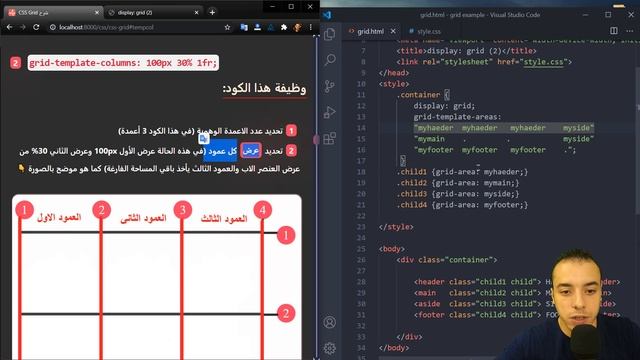Click the وظيفة هذا الكود heading

pos(264,88)
